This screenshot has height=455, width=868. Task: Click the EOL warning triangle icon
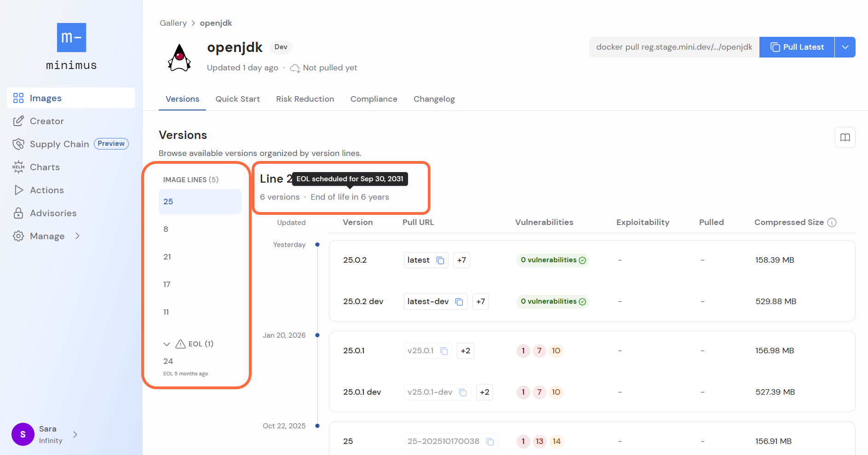pos(180,344)
